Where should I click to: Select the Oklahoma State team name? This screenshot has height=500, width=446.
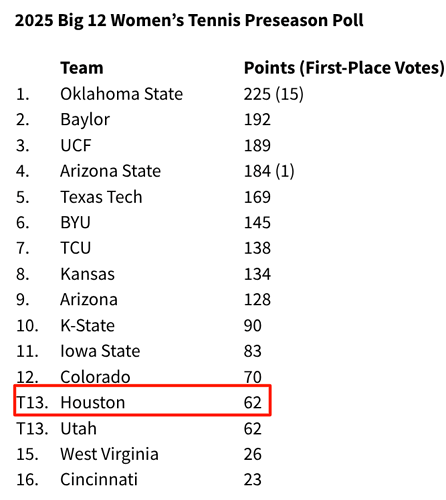[x=122, y=94]
